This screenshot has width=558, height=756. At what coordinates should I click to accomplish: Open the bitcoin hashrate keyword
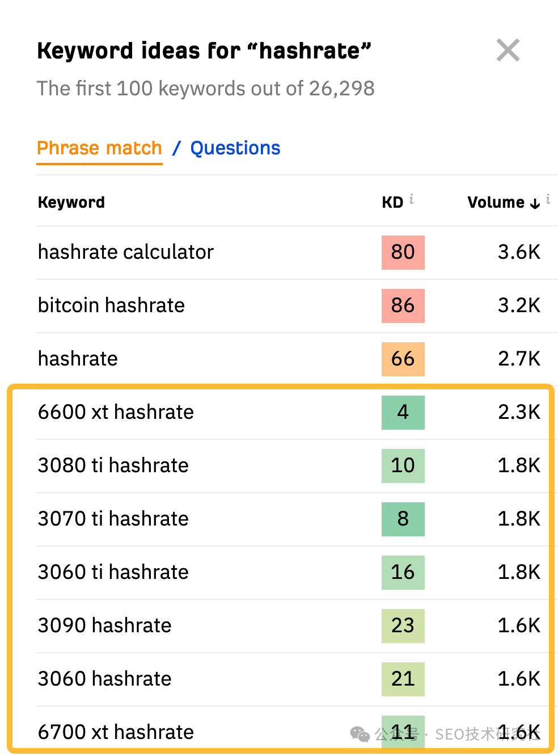point(112,305)
